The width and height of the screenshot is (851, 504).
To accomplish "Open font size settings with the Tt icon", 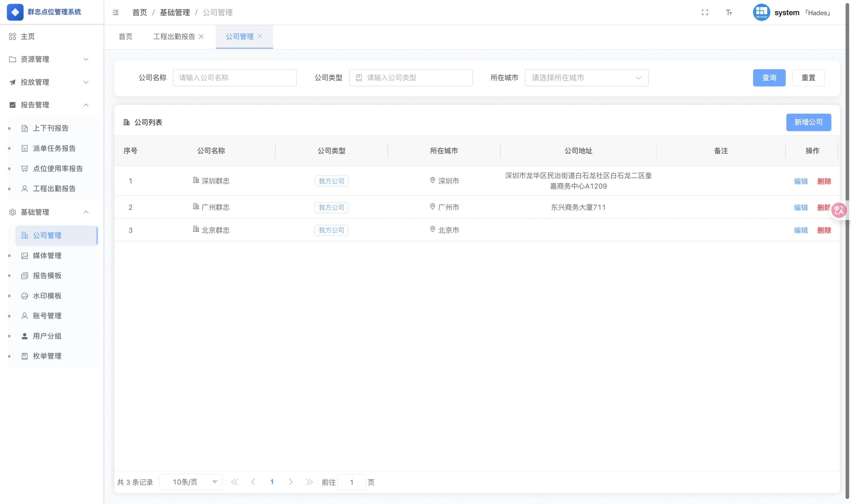I will (729, 12).
